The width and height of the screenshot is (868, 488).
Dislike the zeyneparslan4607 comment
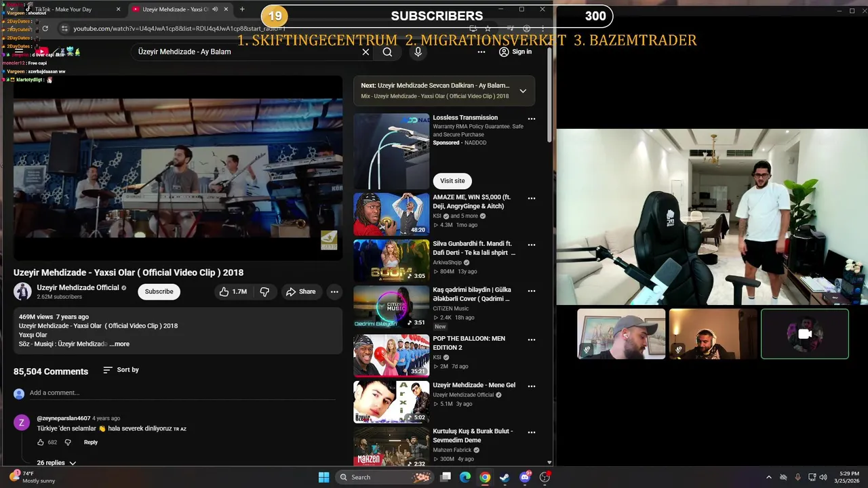(68, 443)
